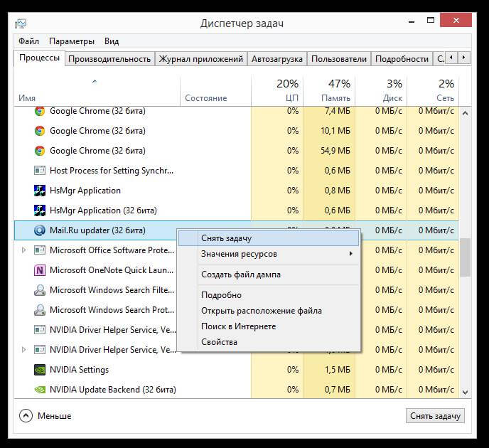Select the Mail.Ru updater (32 бита) name
The height and width of the screenshot is (448, 489).
97,230
